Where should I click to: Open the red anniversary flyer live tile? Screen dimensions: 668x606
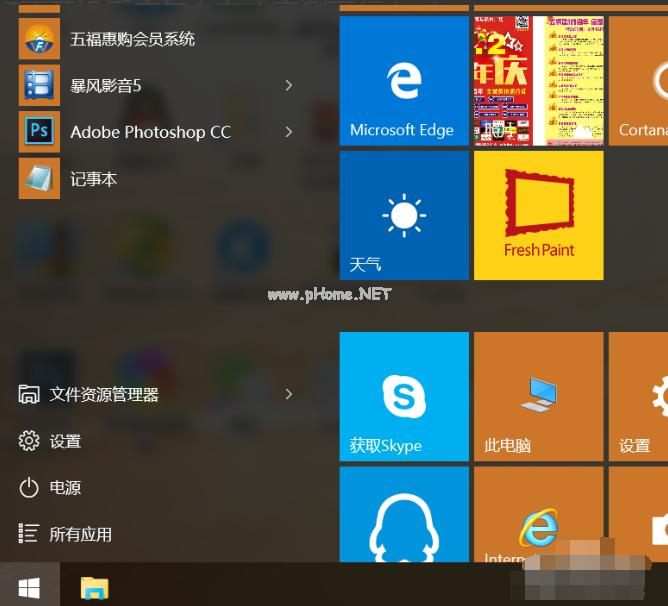pos(538,81)
